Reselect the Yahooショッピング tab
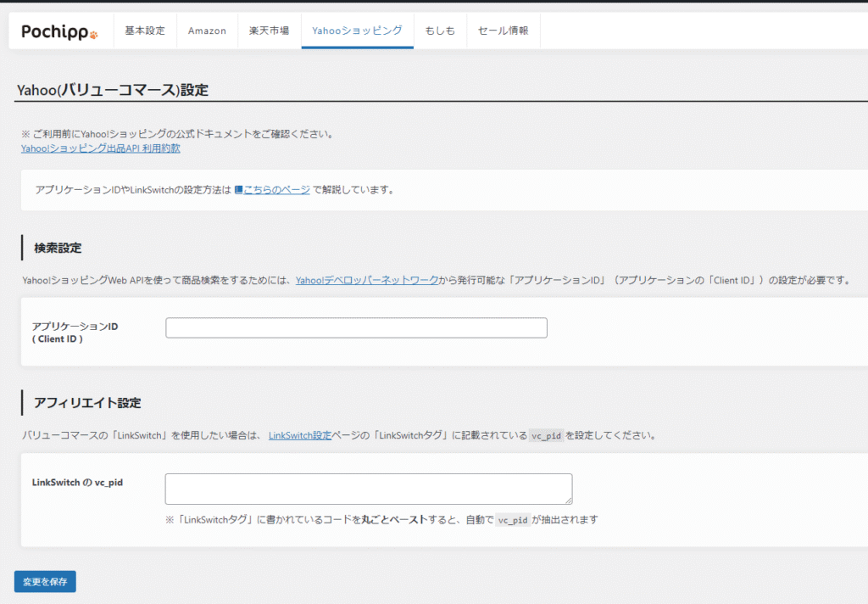The height and width of the screenshot is (604, 868). [357, 31]
